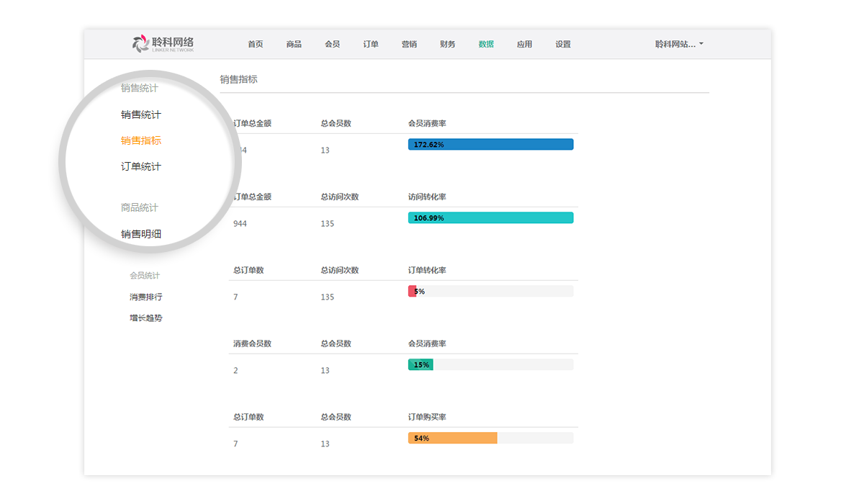Open 销售统计 link in the sidebar
Image resolution: width=864 pixels, height=504 pixels.
141,114
